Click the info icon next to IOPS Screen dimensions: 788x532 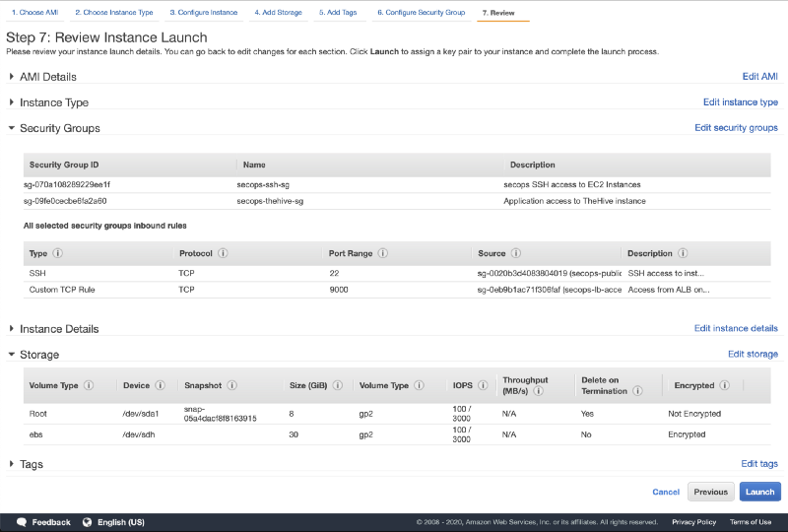pos(483,385)
